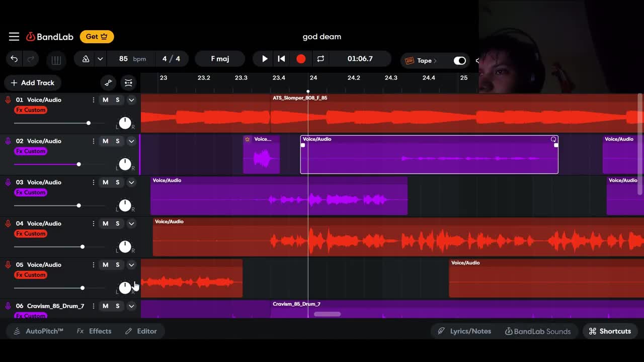644x362 pixels.
Task: Mute track 01 Voice/Audio
Action: click(105, 100)
